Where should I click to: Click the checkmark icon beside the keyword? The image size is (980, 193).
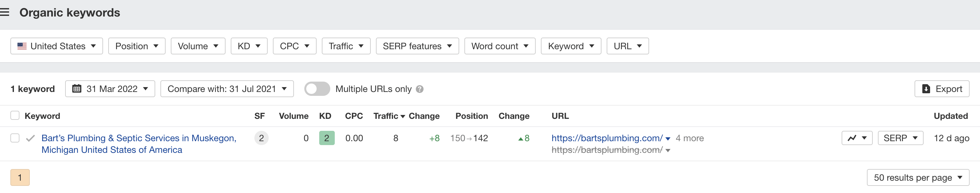(30, 138)
